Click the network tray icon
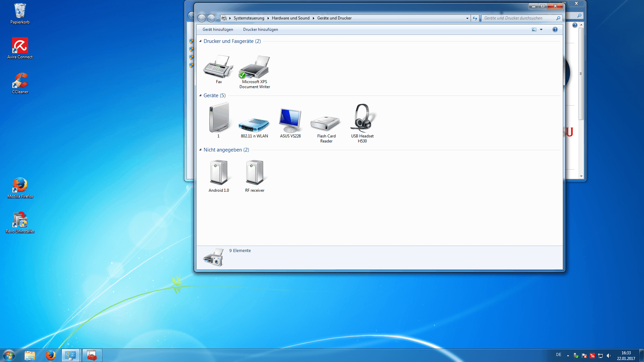This screenshot has height=362, width=644. (x=600, y=356)
